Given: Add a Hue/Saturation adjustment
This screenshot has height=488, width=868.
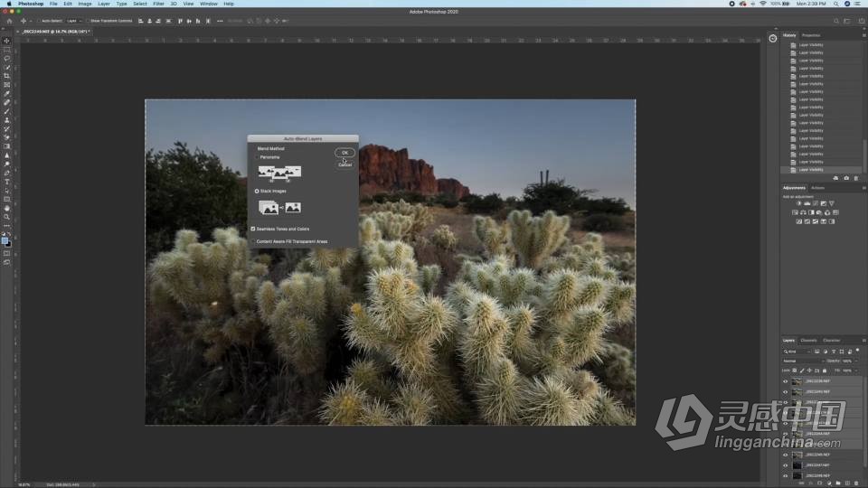Looking at the screenshot, I should 795,212.
